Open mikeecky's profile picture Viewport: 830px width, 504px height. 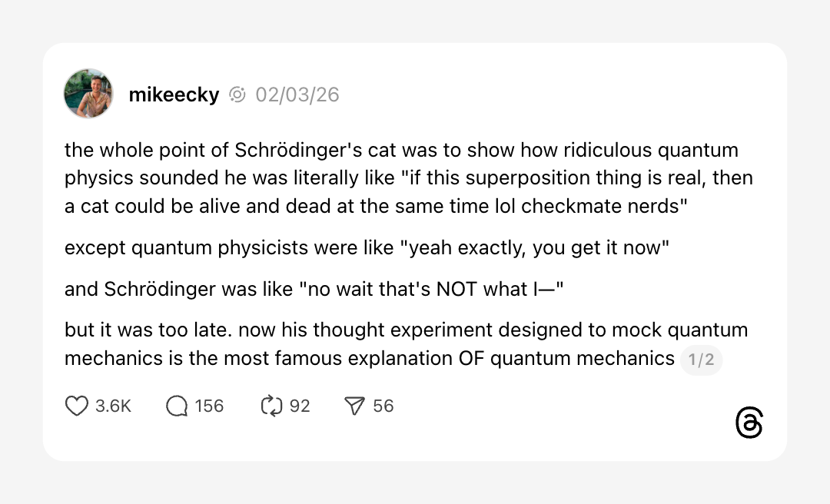point(88,94)
